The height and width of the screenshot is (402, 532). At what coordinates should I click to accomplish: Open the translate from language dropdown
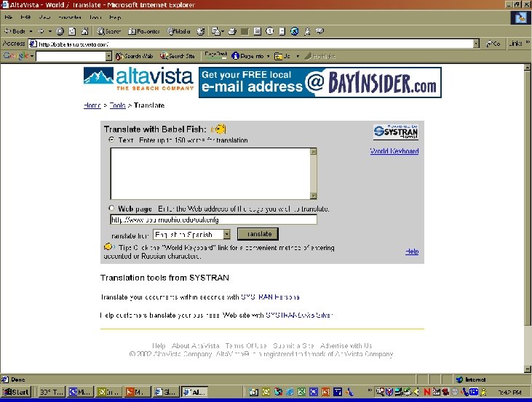coord(226,234)
